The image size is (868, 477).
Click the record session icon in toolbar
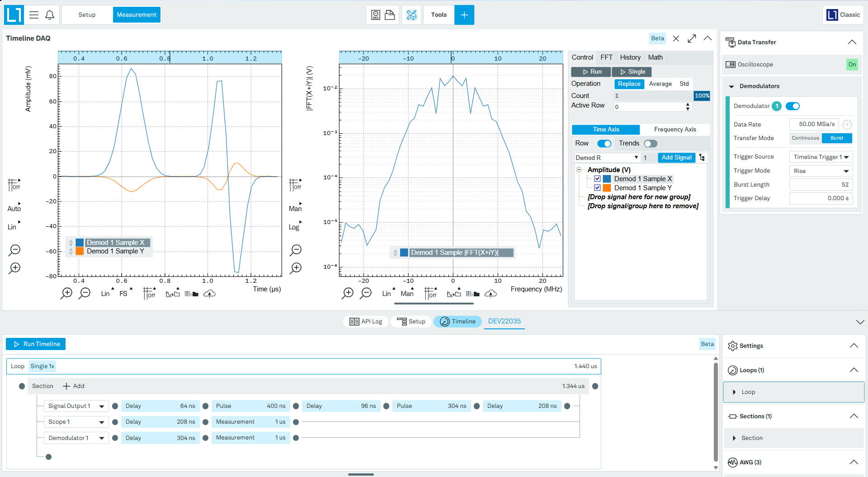pyautogui.click(x=376, y=15)
